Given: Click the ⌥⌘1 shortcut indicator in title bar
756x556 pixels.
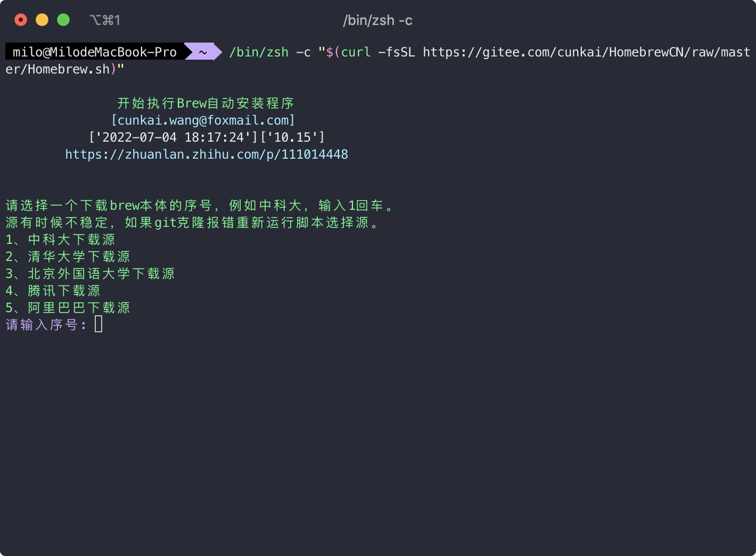Looking at the screenshot, I should click(x=105, y=20).
